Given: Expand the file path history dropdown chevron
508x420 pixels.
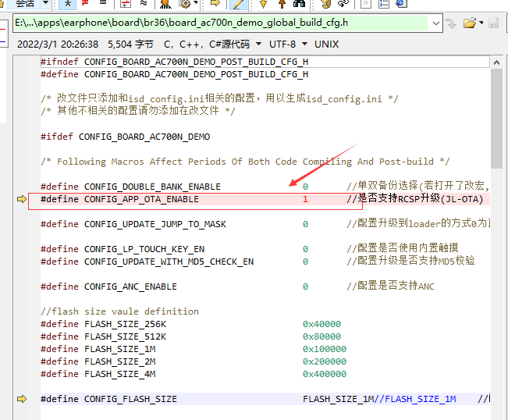Looking at the screenshot, I should (x=435, y=23).
